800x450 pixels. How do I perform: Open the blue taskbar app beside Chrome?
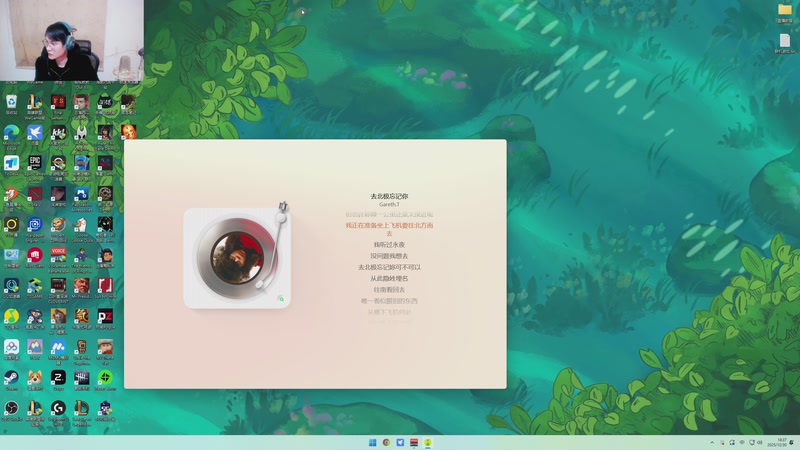pos(400,442)
